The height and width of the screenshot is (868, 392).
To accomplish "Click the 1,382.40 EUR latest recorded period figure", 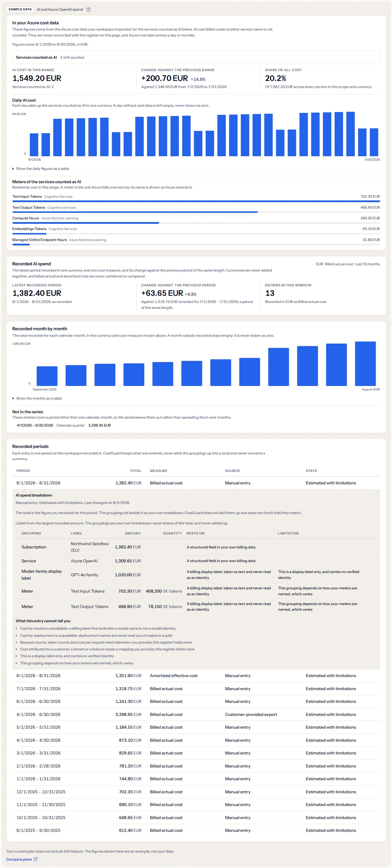I will click(37, 293).
